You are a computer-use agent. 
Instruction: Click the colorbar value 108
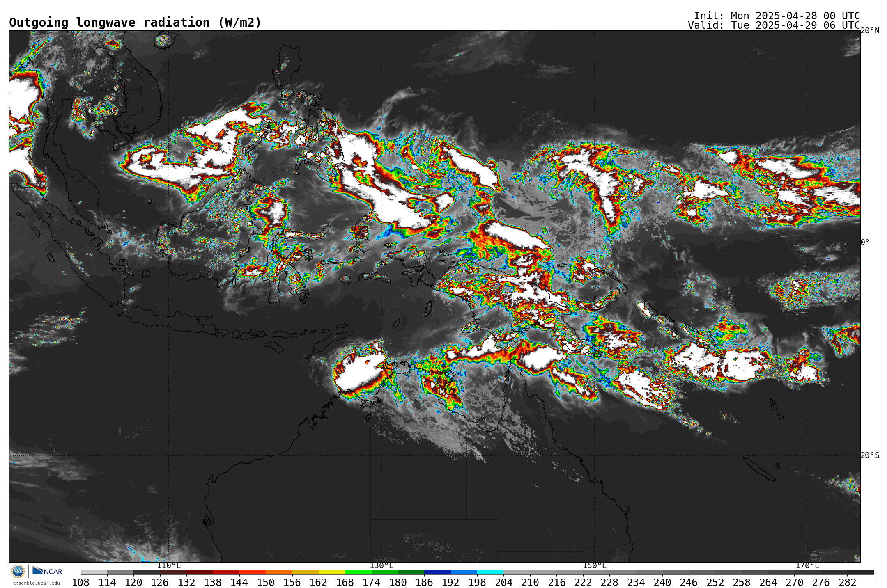80,583
